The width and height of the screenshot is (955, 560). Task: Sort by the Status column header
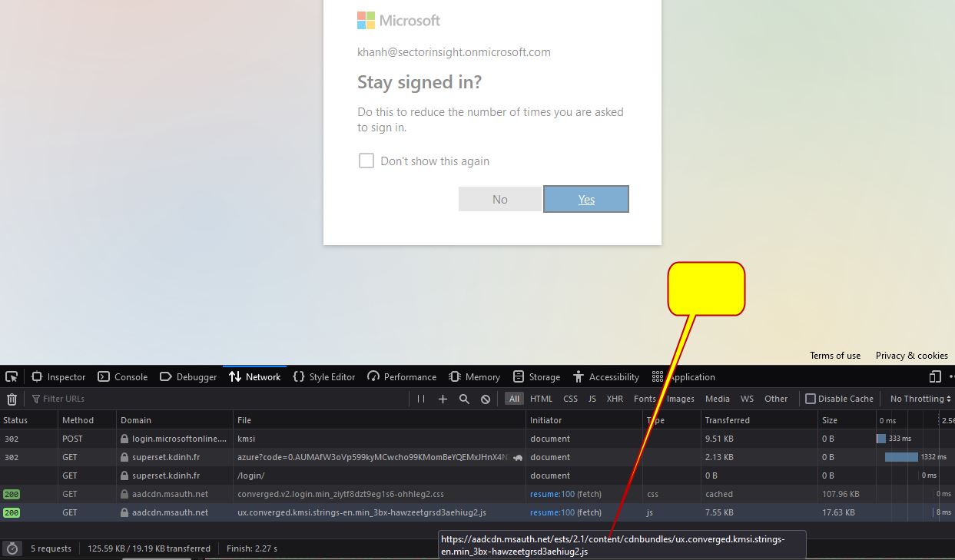coord(29,420)
